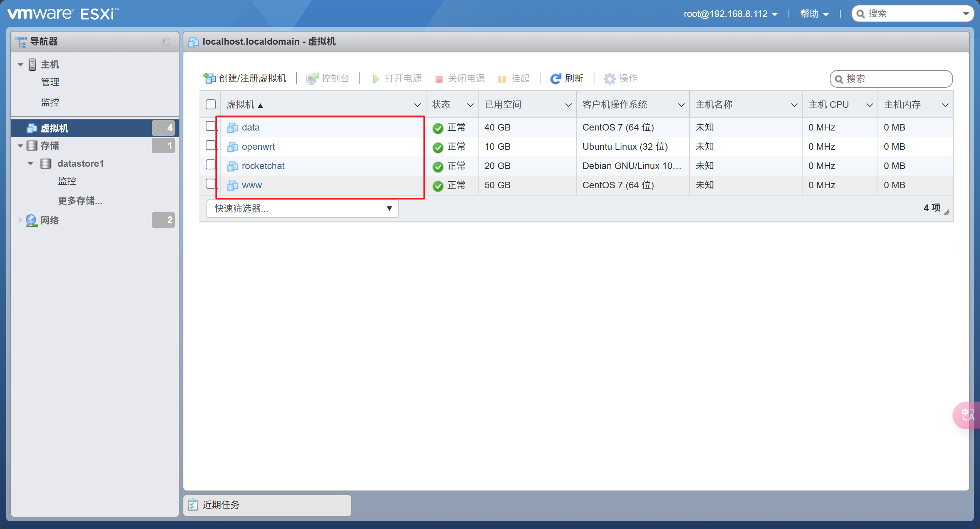
Task: Open the www virtual machine link
Action: pyautogui.click(x=252, y=185)
